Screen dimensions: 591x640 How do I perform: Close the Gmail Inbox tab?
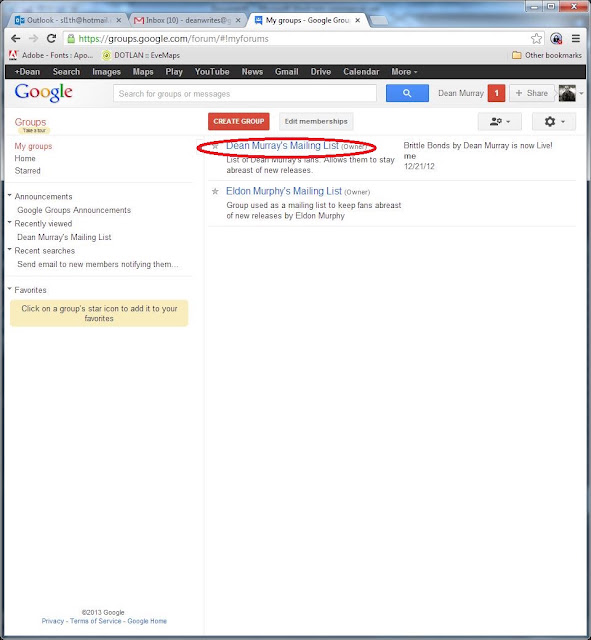click(x=238, y=20)
